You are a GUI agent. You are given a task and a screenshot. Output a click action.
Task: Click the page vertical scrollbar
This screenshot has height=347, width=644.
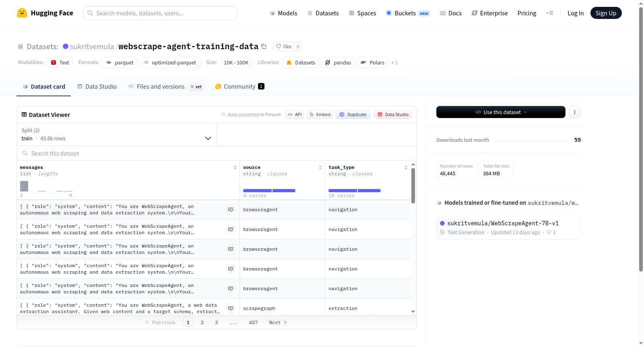641,139
